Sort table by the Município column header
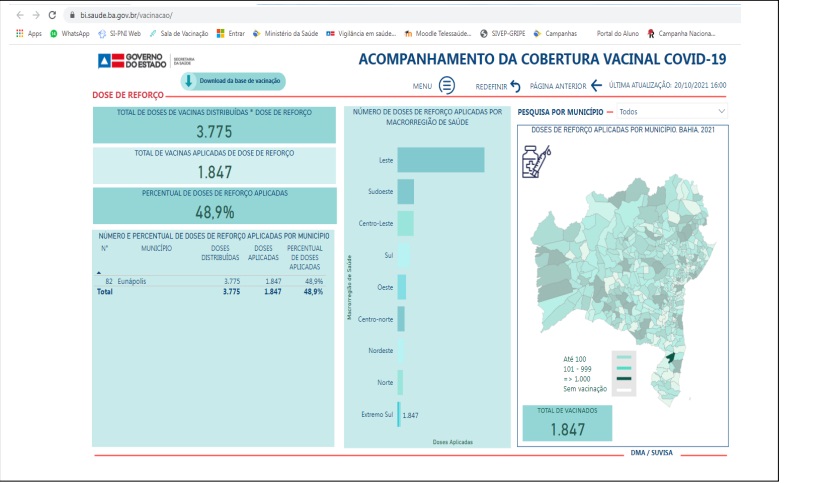The image size is (831, 483). pyautogui.click(x=157, y=247)
